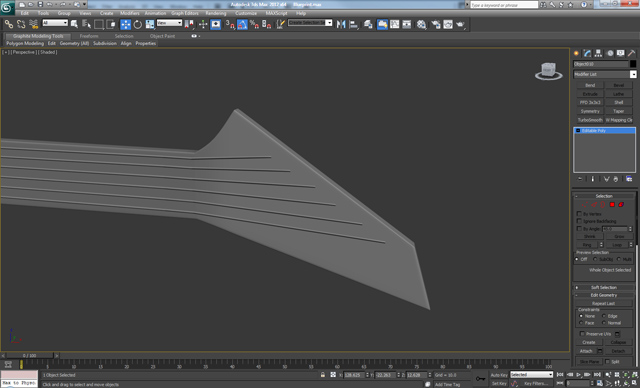The width and height of the screenshot is (640, 388).
Task: Enable the Split checkbox
Action: (607, 361)
